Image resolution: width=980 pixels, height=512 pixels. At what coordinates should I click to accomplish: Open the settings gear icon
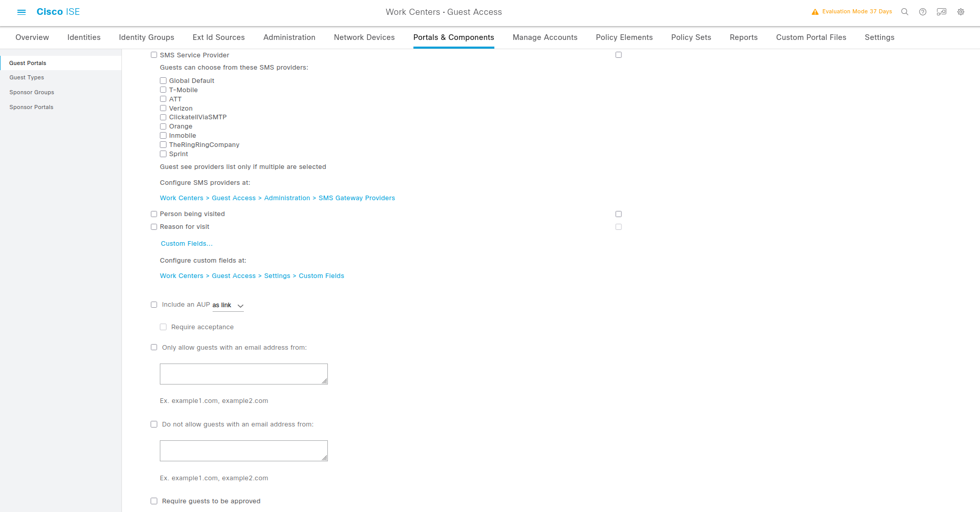(x=961, y=12)
